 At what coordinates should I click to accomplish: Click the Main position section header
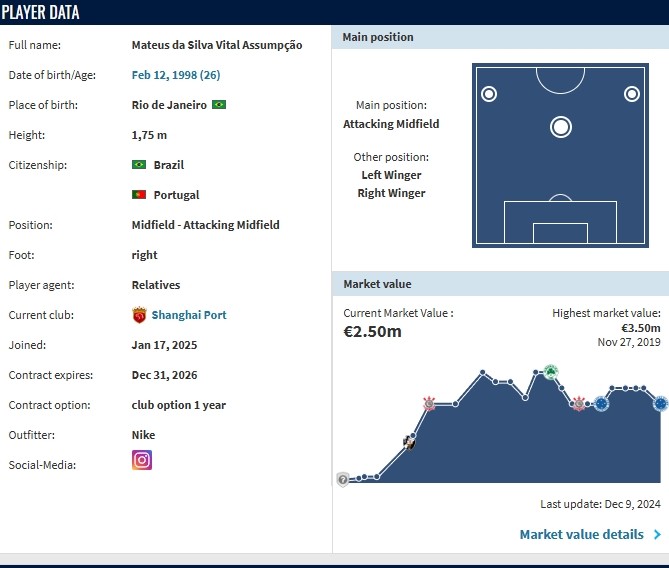(377, 37)
